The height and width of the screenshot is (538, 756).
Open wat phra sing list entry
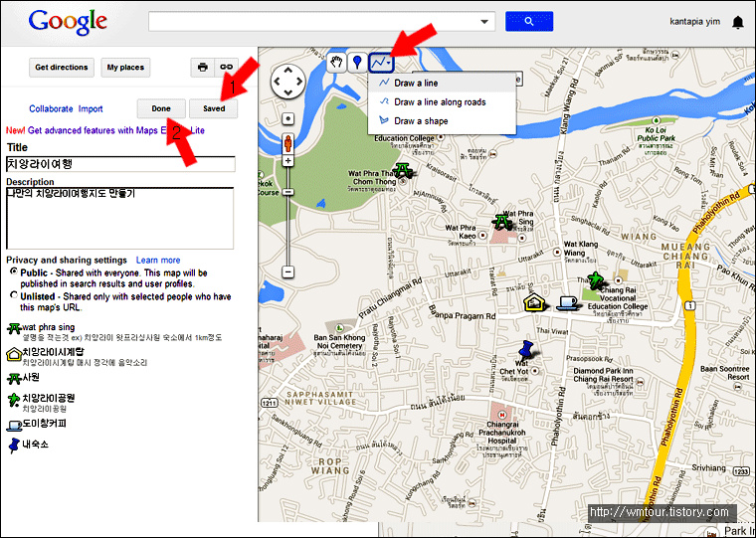pyautogui.click(x=48, y=328)
